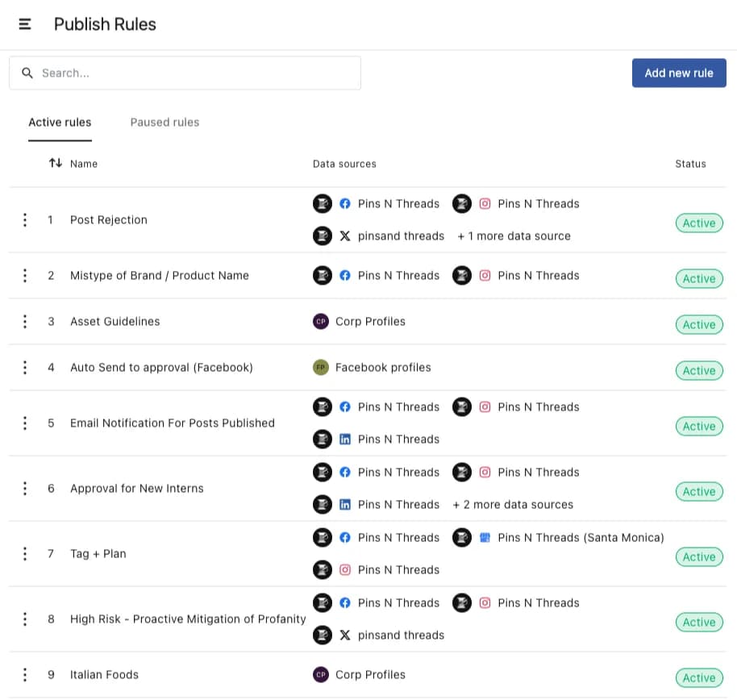
Task: Click the Instagram icon on Mistype of Brand rule
Action: (485, 275)
